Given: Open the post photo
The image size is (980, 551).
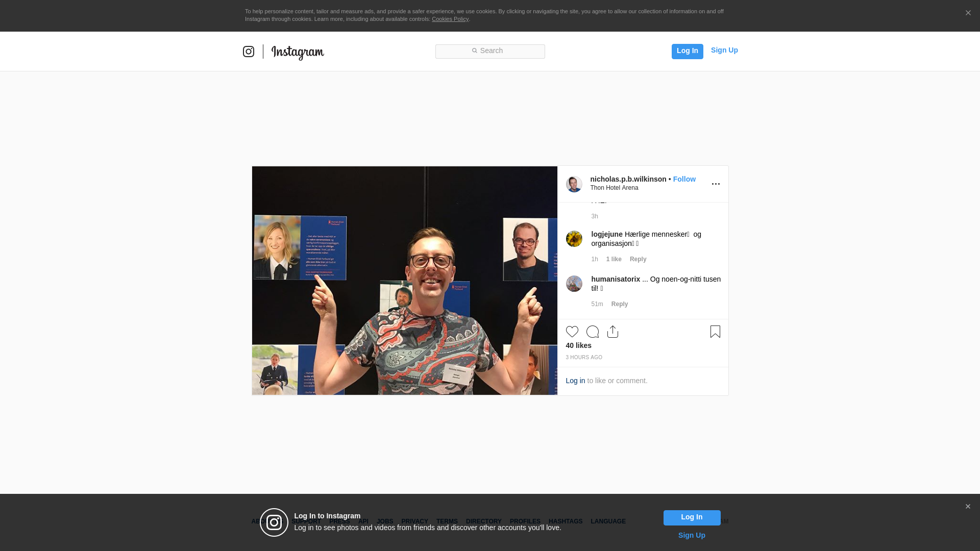Looking at the screenshot, I should [x=405, y=281].
